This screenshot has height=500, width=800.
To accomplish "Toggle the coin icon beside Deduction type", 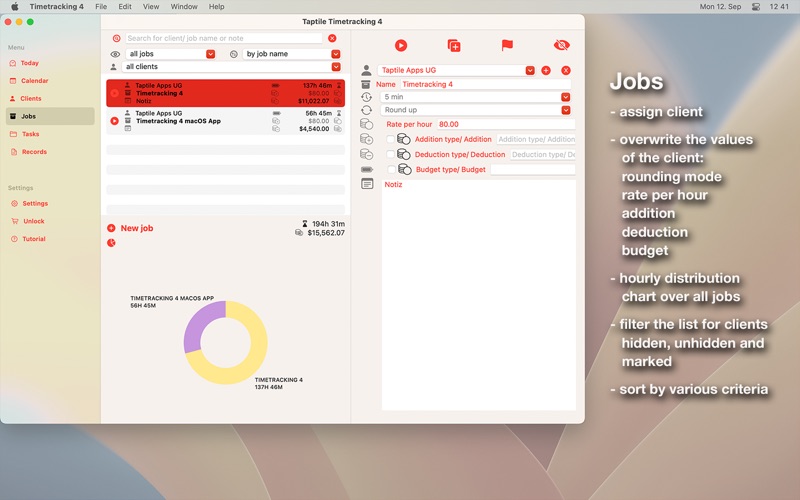I will pyautogui.click(x=404, y=154).
